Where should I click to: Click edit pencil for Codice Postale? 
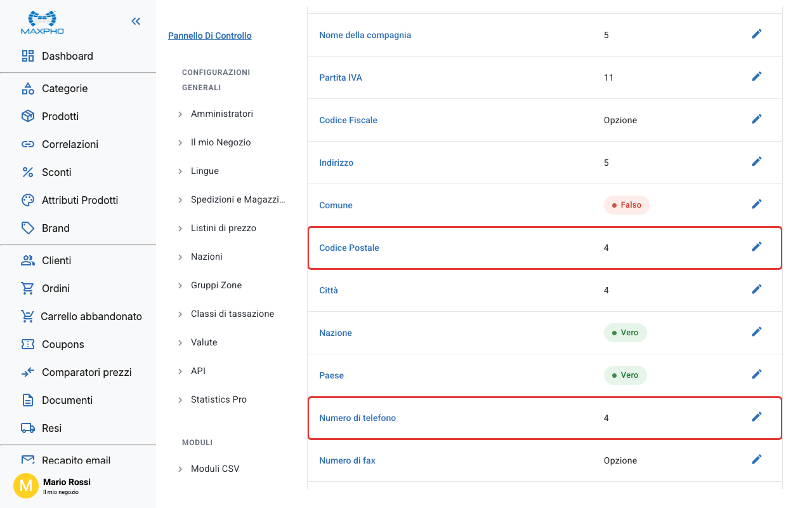[756, 246]
